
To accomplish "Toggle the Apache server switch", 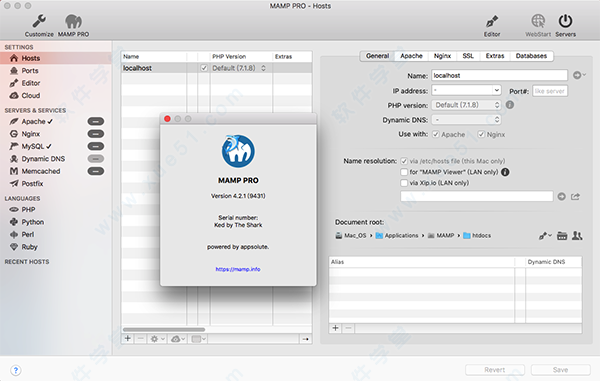I will (x=96, y=122).
